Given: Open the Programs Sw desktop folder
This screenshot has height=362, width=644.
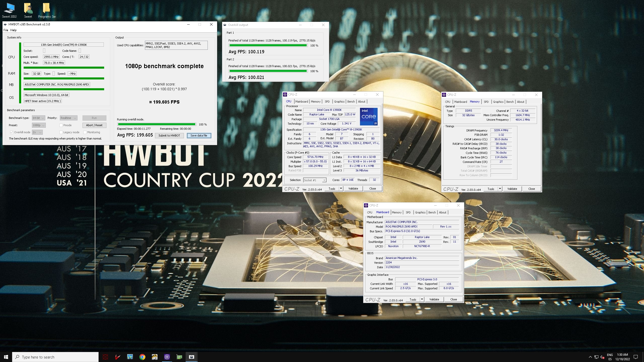Looking at the screenshot, I should 47,11.
